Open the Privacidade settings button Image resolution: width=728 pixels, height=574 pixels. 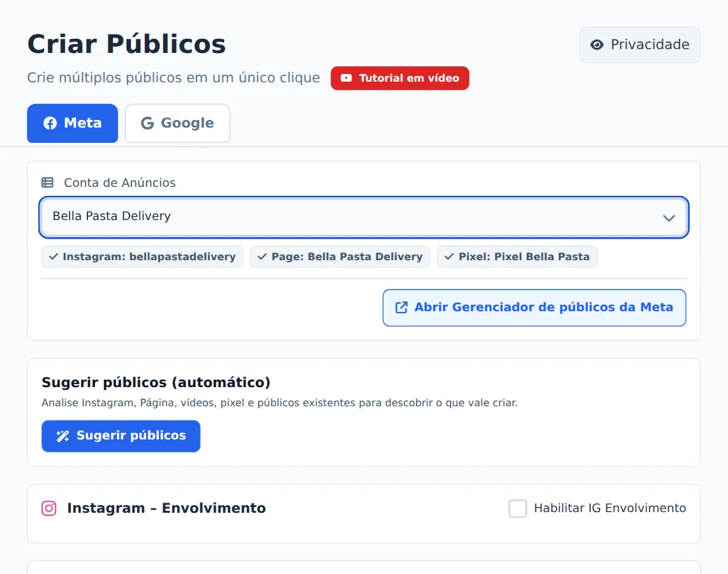click(x=639, y=45)
